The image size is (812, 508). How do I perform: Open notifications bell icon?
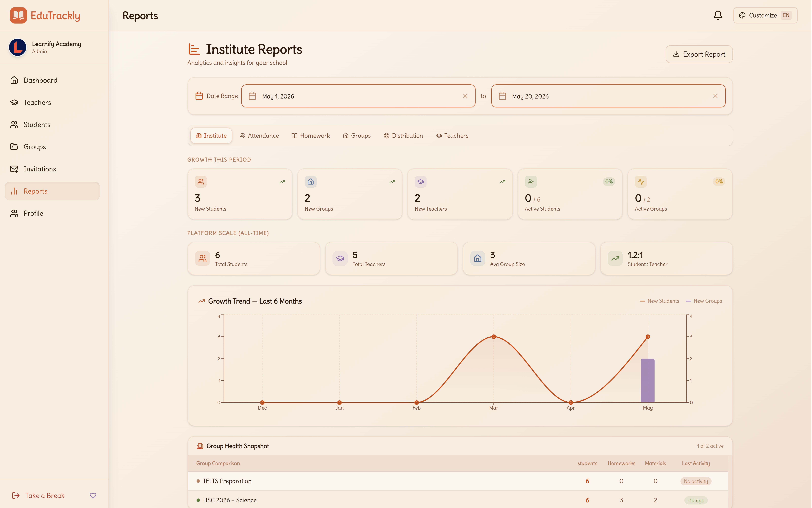click(x=718, y=15)
